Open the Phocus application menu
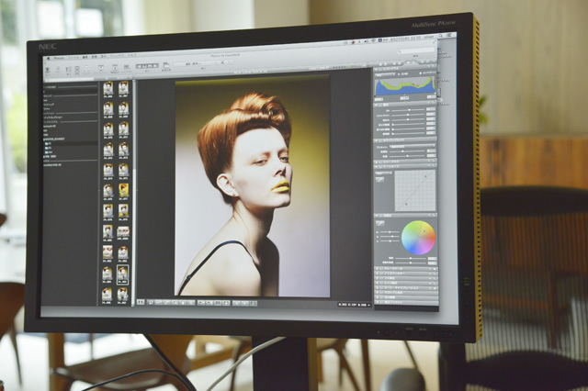588x391 pixels. (x=59, y=59)
